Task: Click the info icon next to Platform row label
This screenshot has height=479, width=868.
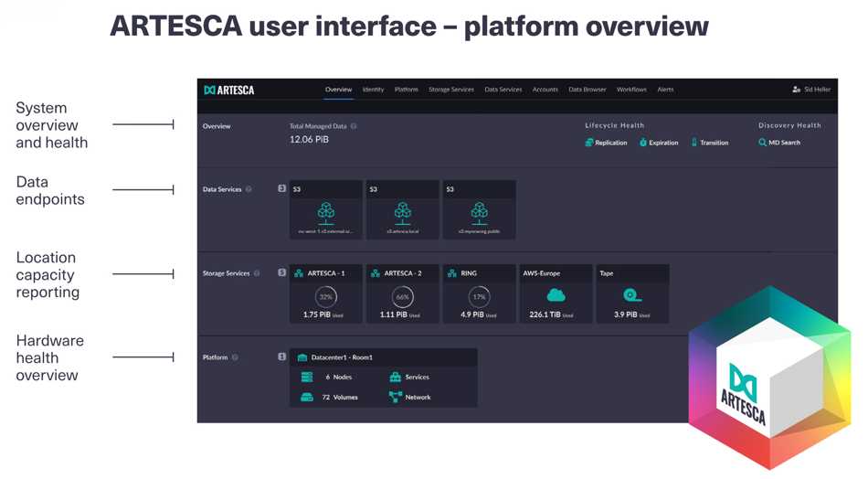Action: coord(235,357)
